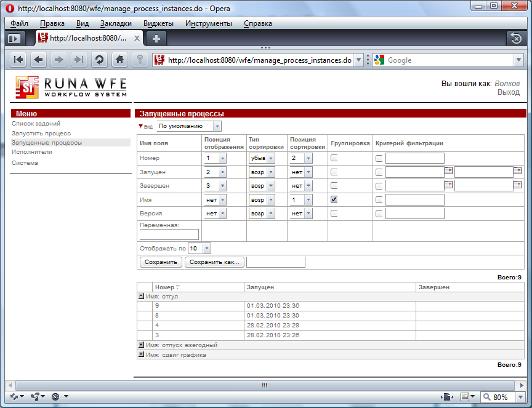This screenshot has height=408, width=532.
Task: Go back with the Back arrow
Action: point(38,60)
